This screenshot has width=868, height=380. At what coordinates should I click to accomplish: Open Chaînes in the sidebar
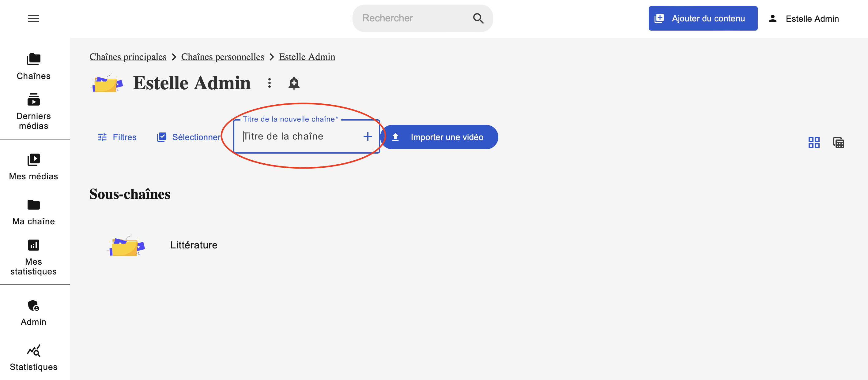tap(33, 66)
